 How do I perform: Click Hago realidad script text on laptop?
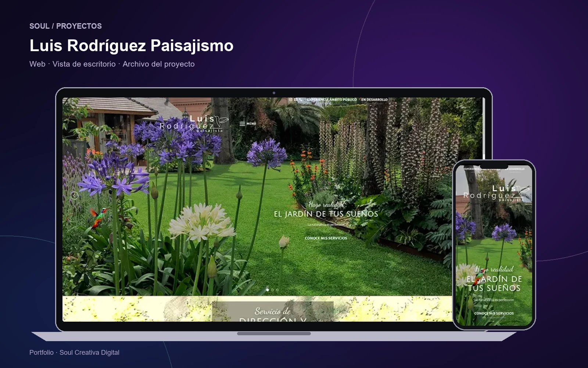point(326,205)
